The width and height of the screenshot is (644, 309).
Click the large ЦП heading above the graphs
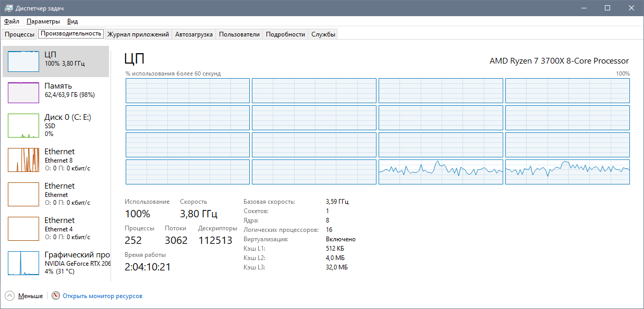coord(135,58)
